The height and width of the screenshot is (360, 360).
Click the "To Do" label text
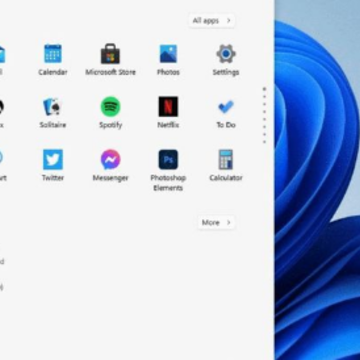pos(226,125)
